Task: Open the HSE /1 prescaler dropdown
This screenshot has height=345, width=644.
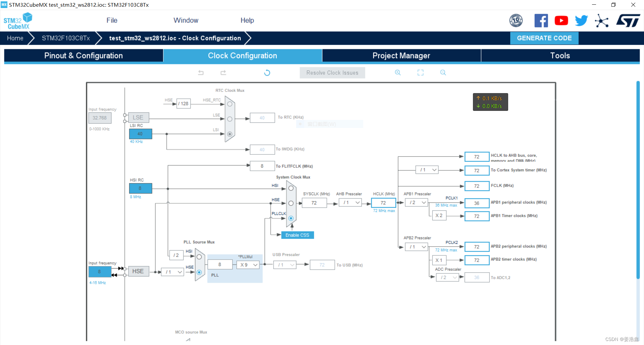Action: [172, 272]
